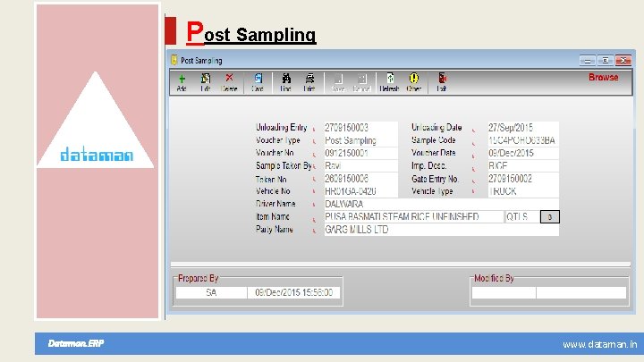Minimize the Post Sampling window
The width and height of the screenshot is (644, 362).
pos(588,61)
